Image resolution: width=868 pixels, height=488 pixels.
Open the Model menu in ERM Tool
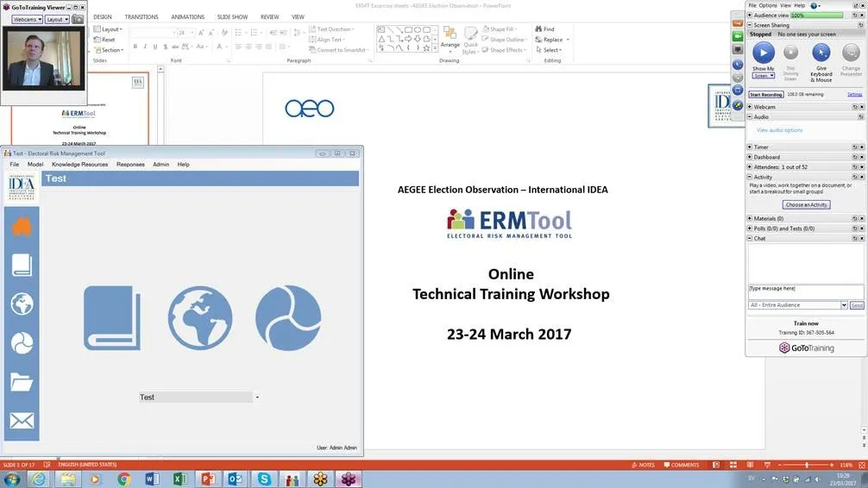point(35,165)
